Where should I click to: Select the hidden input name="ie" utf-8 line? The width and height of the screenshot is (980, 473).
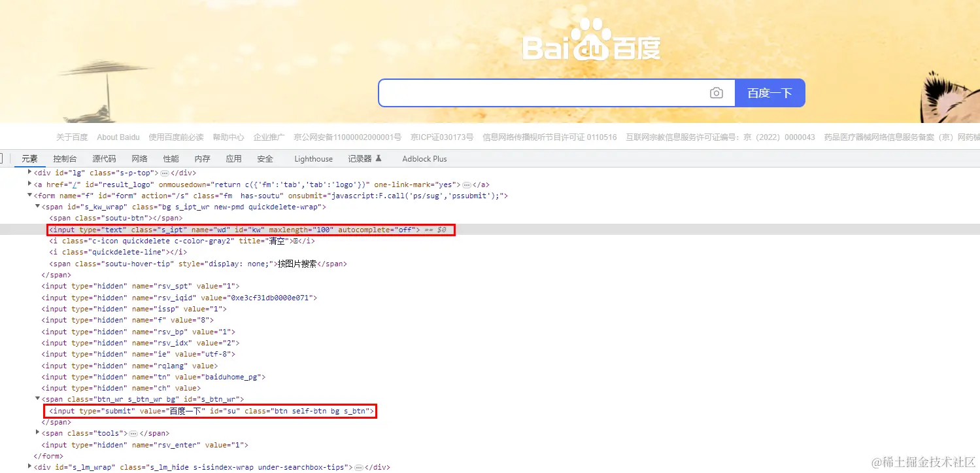(139, 354)
